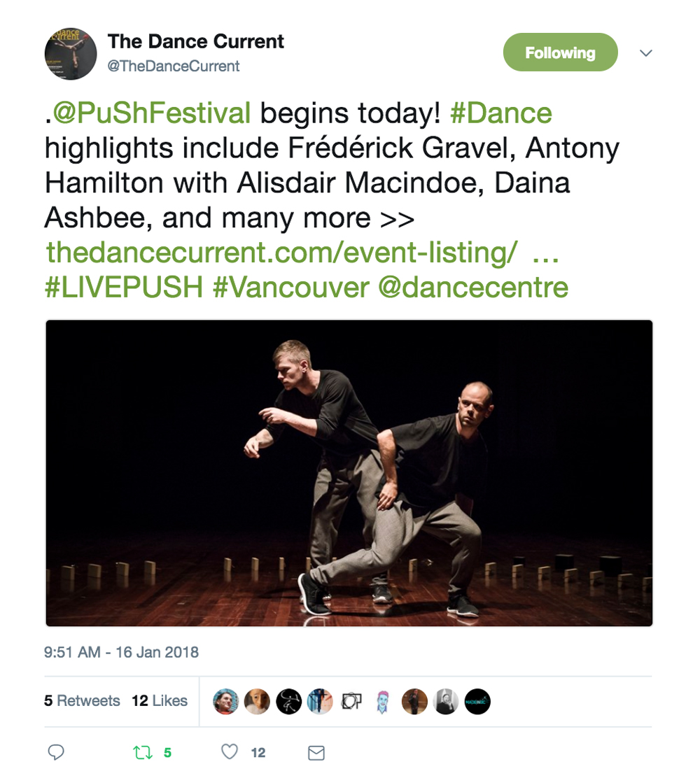Enlarge the two dancers photo

(349, 473)
